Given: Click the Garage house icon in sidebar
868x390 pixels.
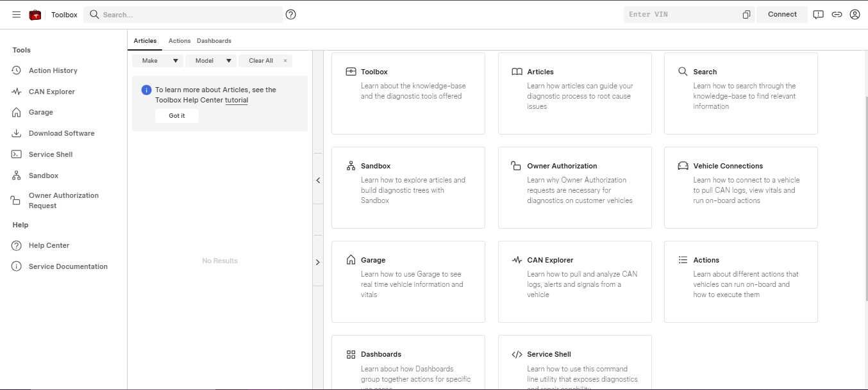Looking at the screenshot, I should pos(17,112).
